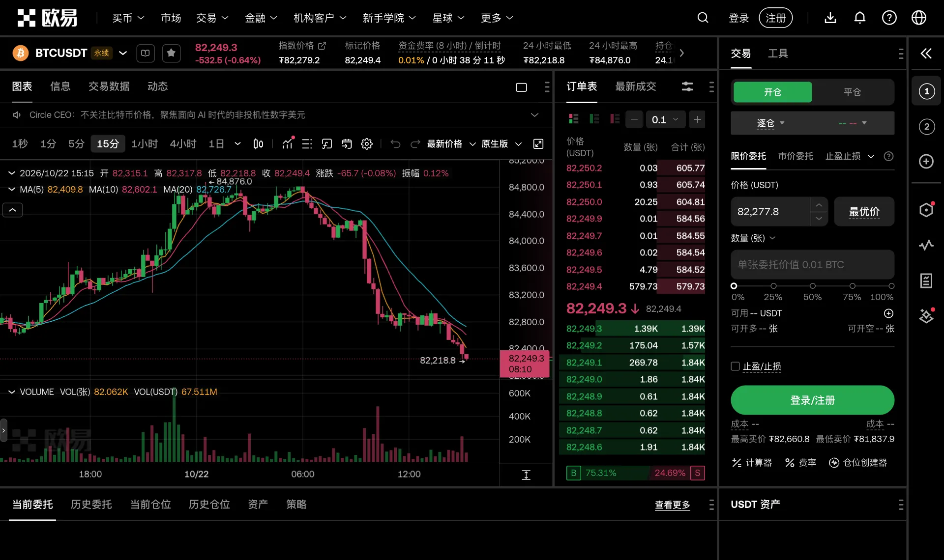Image resolution: width=944 pixels, height=560 pixels.
Task: Open the chart indicators icon
Action: 288,144
